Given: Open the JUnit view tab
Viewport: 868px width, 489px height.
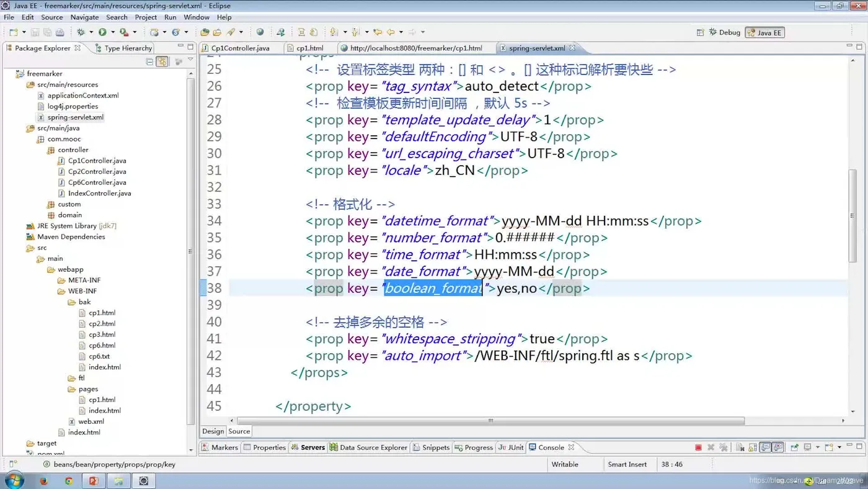Looking at the screenshot, I should pyautogui.click(x=511, y=447).
